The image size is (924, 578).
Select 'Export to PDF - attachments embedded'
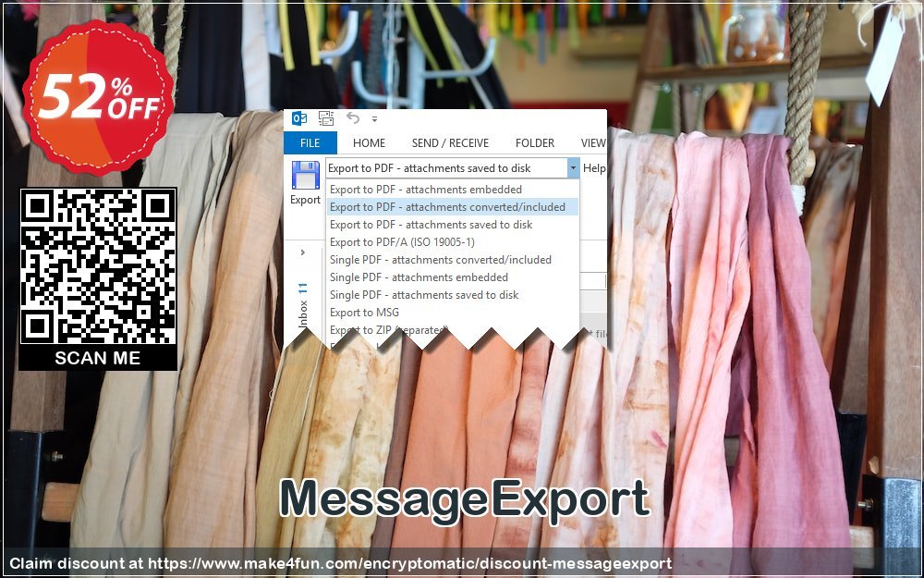pos(453,190)
